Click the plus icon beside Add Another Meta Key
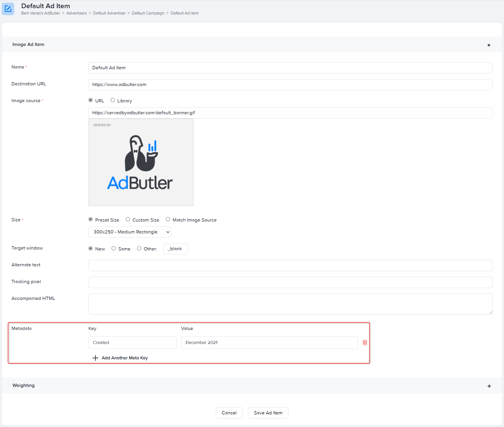 [95, 358]
